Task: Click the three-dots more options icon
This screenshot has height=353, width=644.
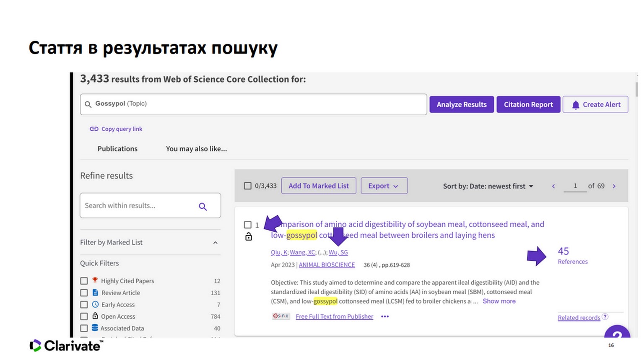Action: click(385, 317)
